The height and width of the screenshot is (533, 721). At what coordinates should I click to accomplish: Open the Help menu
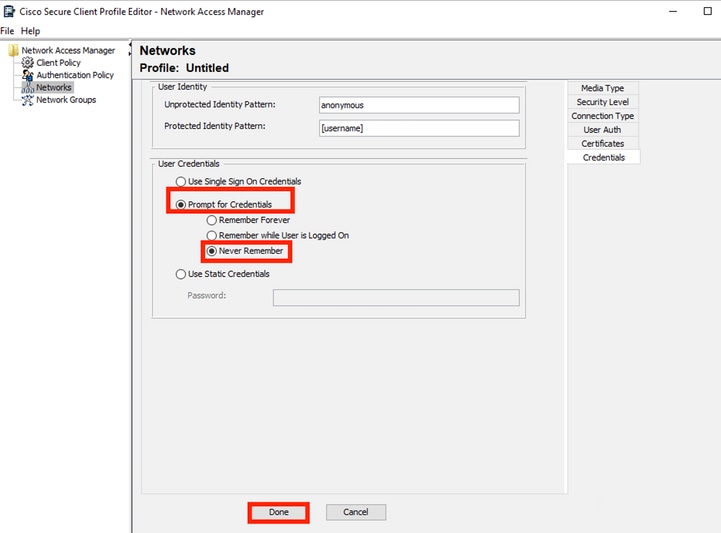30,31
